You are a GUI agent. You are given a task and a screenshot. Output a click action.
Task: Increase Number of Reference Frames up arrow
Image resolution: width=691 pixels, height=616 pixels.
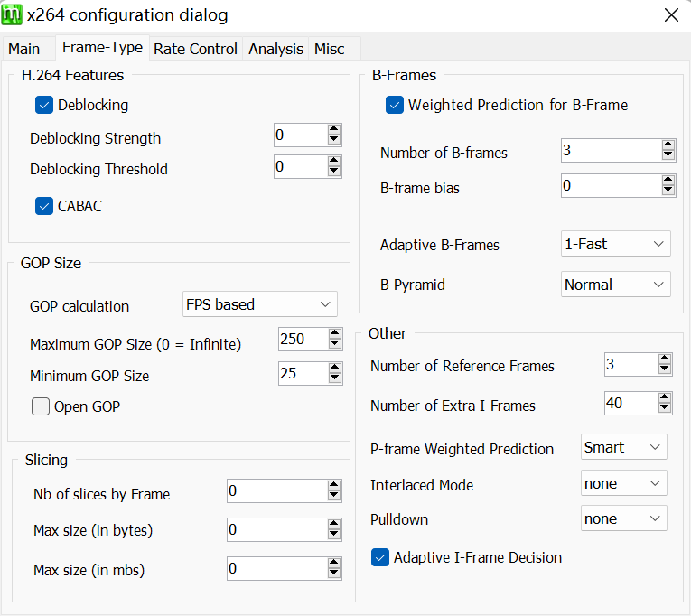click(665, 359)
